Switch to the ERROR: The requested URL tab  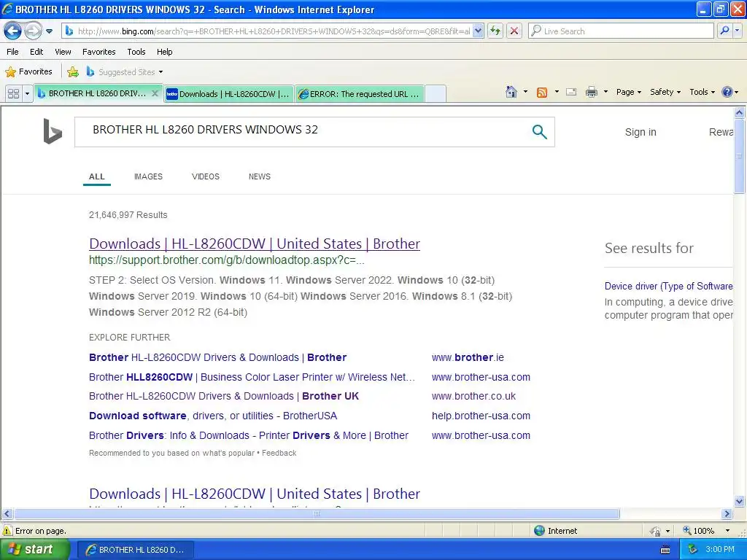click(359, 94)
